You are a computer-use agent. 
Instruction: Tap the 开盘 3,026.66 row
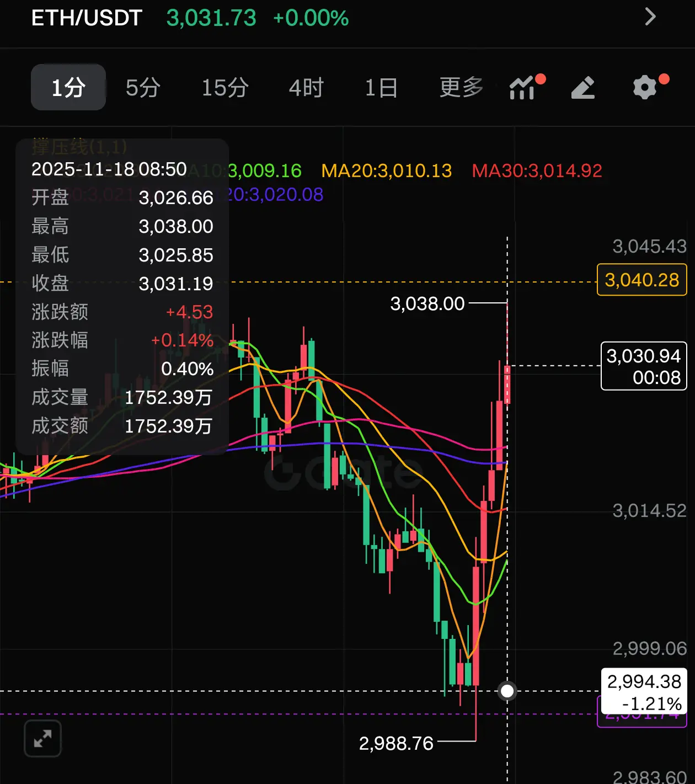(x=122, y=198)
